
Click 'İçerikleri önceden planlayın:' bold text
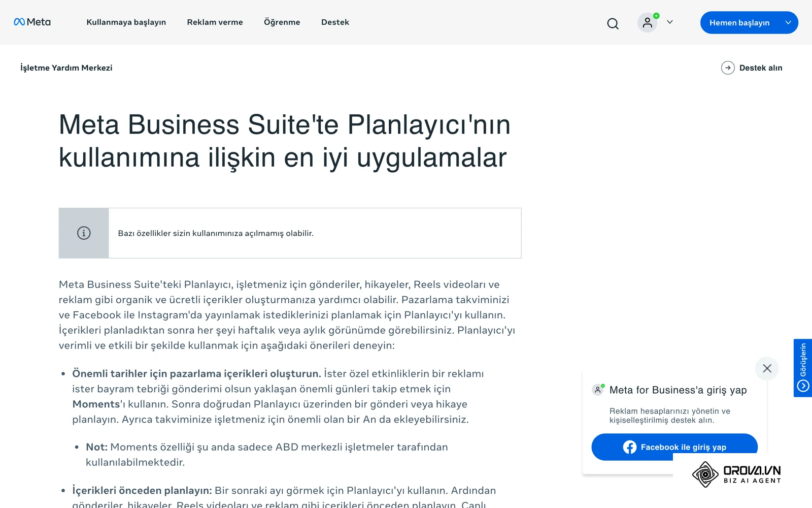(x=142, y=490)
